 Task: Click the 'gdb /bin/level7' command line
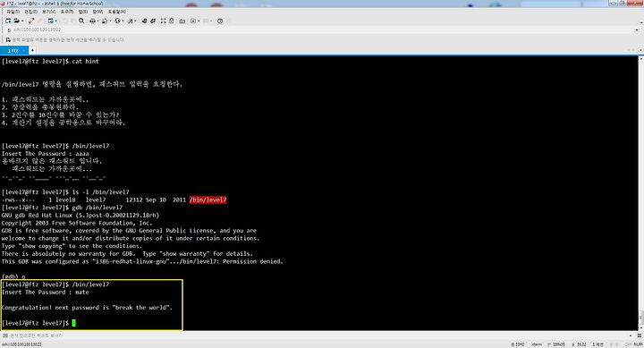click(x=62, y=208)
